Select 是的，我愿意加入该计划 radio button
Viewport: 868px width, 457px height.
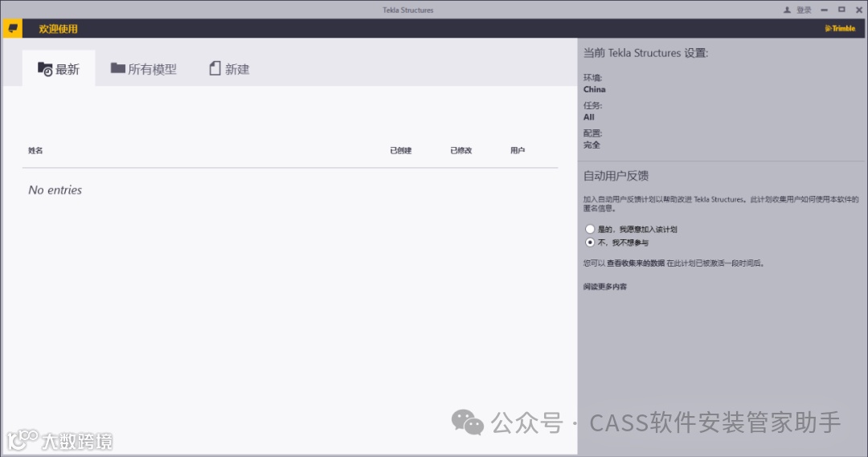tap(590, 229)
